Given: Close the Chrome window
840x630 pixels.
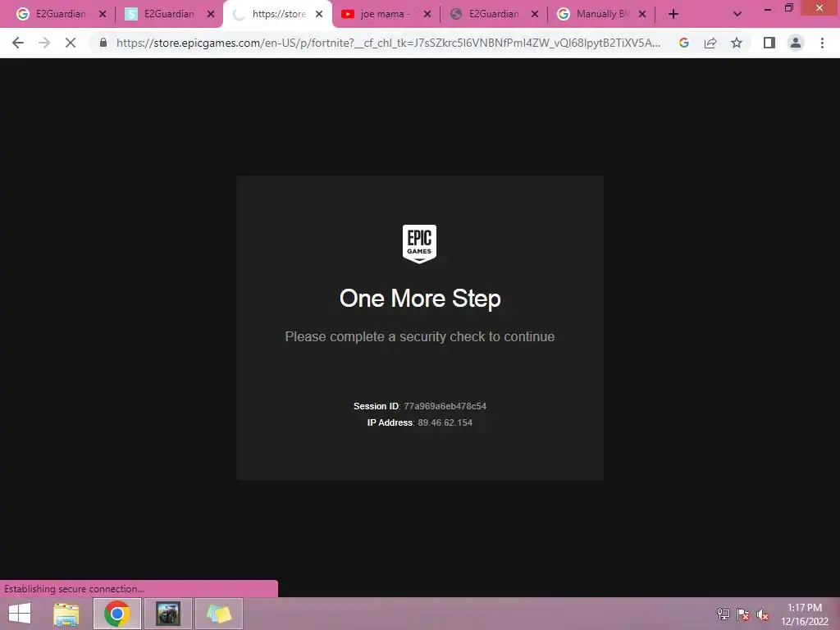Looking at the screenshot, I should tap(819, 7).
